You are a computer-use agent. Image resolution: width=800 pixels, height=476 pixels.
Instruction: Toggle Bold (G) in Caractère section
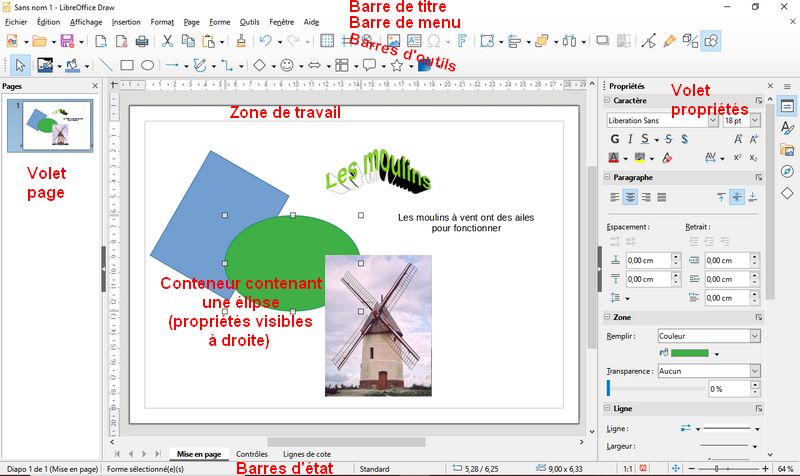[615, 139]
